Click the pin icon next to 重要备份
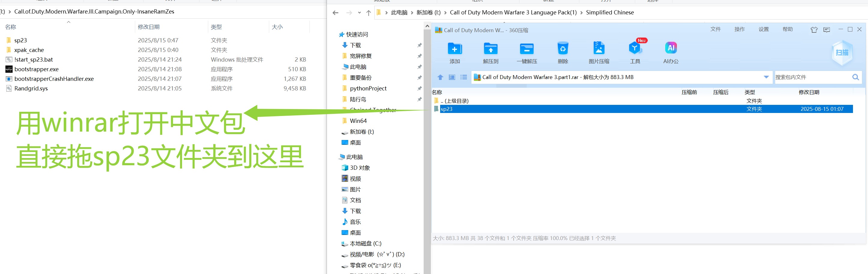868x274 pixels. click(x=419, y=78)
